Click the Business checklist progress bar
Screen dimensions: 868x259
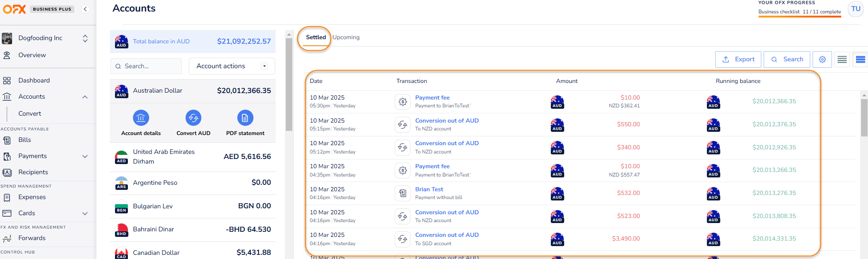click(x=799, y=16)
